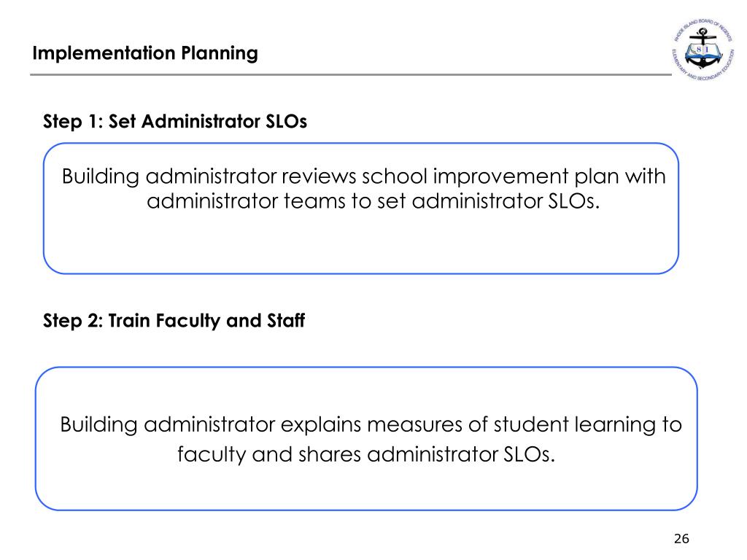Click the Step 2: Train Faculty and Staff heading

coord(174,321)
